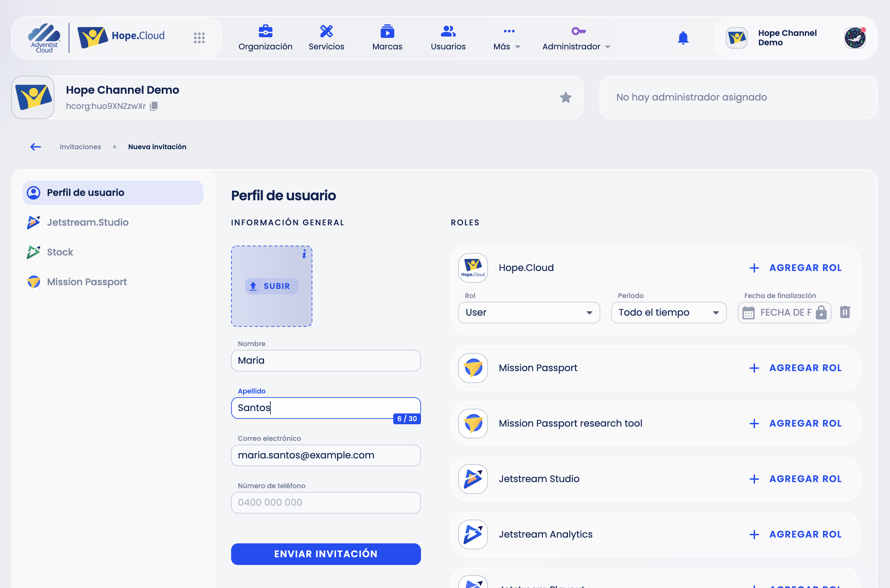The image size is (890, 588).
Task: Open the Servicios menu
Action: point(326,38)
